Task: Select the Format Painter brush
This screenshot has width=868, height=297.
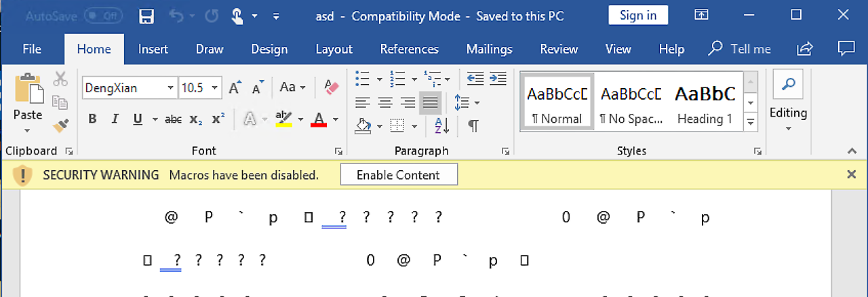Action: (60, 125)
